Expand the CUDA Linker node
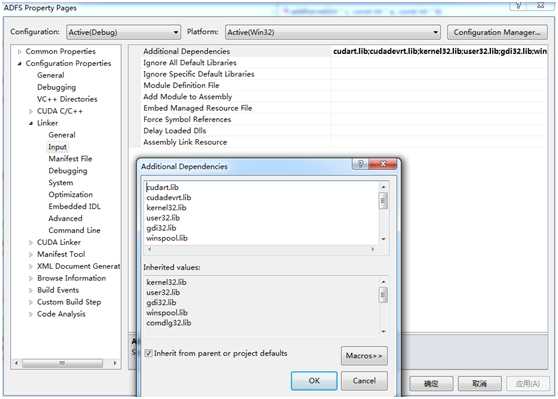Image resolution: width=558 pixels, height=399 pixels. (31, 242)
